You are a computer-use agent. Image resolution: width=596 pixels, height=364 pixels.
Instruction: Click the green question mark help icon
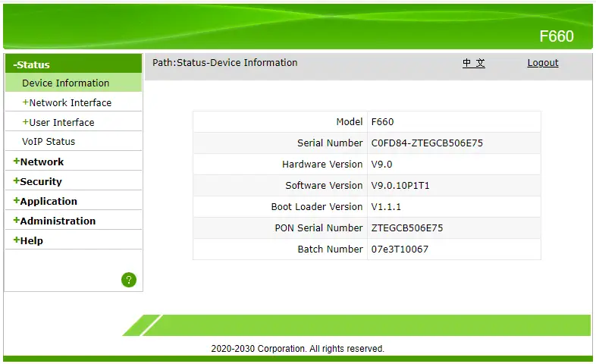(x=129, y=280)
